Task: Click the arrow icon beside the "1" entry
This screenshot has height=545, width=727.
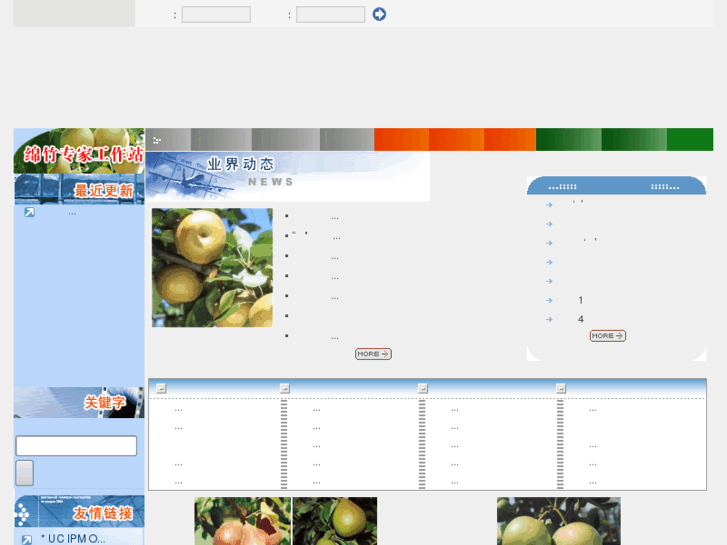Action: coord(549,301)
